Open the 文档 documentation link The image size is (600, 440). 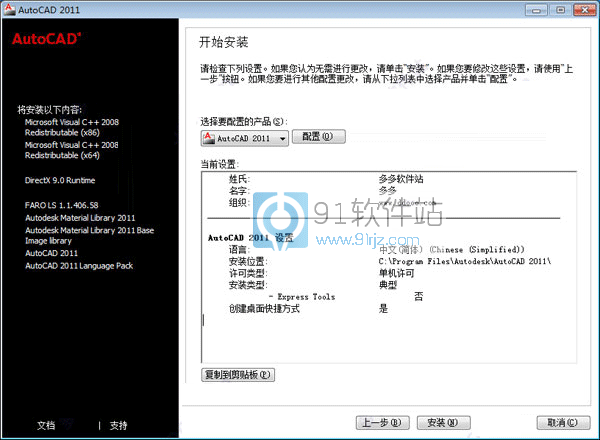[x=46, y=425]
